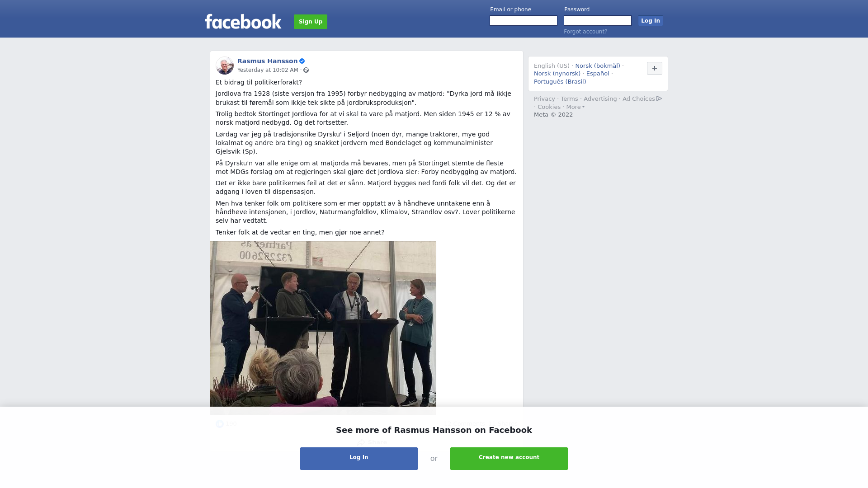The width and height of the screenshot is (868, 488).
Task: Expand the More footer dropdown
Action: click(x=575, y=107)
